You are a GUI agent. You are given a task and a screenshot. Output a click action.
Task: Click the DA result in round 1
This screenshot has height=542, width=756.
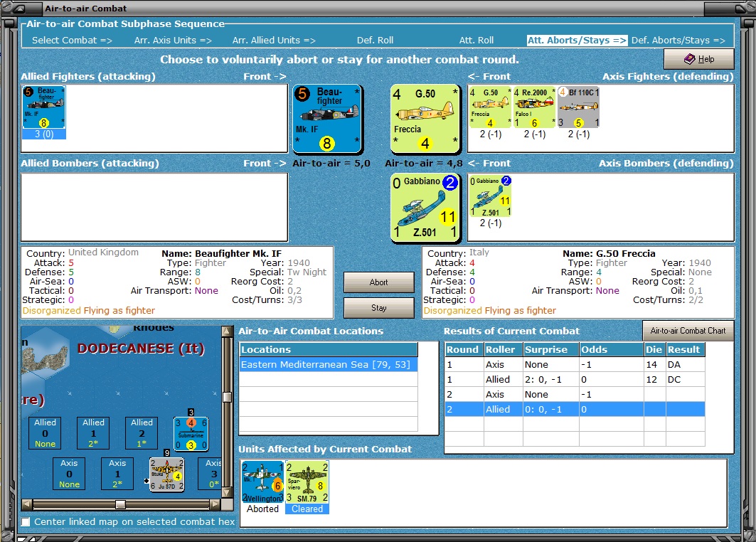(674, 365)
